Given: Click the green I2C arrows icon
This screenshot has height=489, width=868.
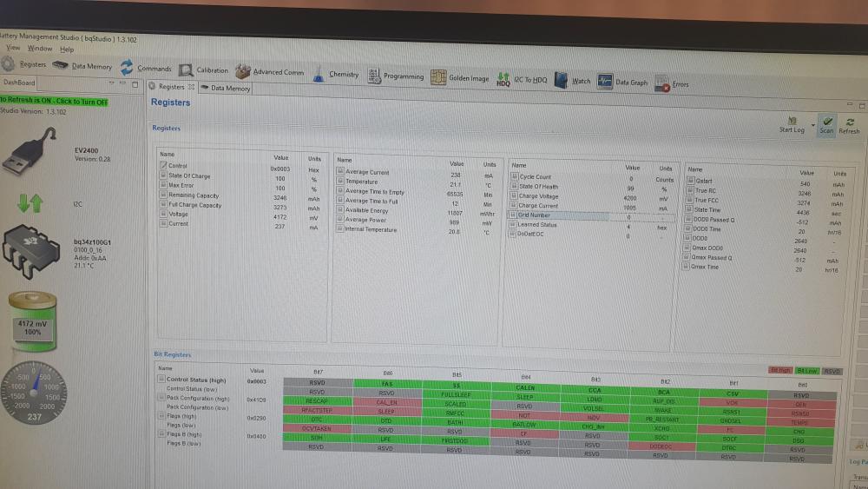Looking at the screenshot, I should pyautogui.click(x=30, y=203).
